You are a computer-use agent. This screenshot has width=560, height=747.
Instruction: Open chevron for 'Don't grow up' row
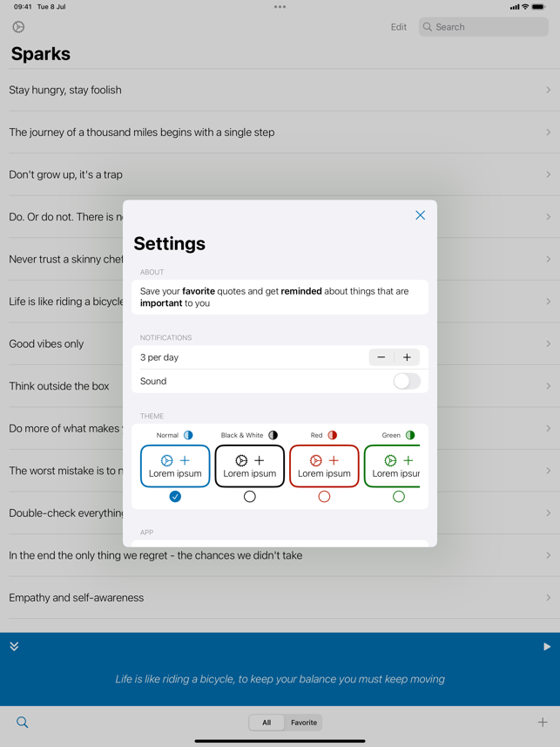548,174
